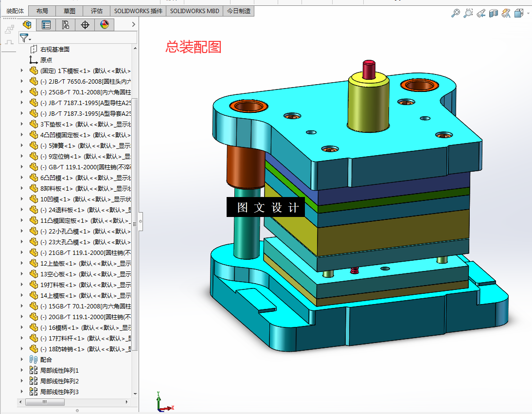532x414 pixels.
Task: Switch to the SOLIDWORKS 插件 tab
Action: point(138,11)
